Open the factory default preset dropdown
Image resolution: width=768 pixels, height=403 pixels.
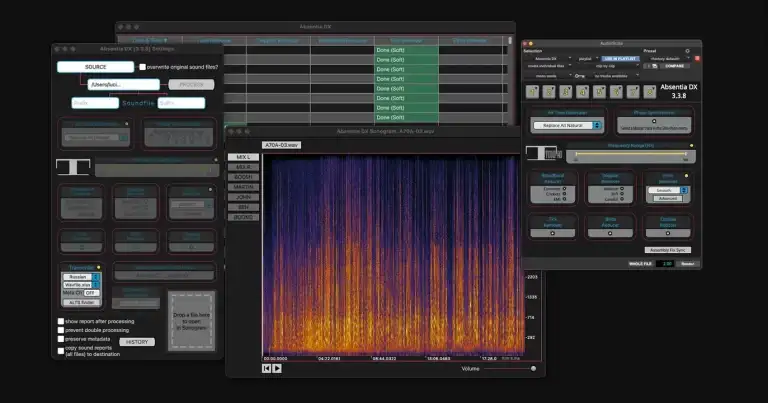pos(667,59)
